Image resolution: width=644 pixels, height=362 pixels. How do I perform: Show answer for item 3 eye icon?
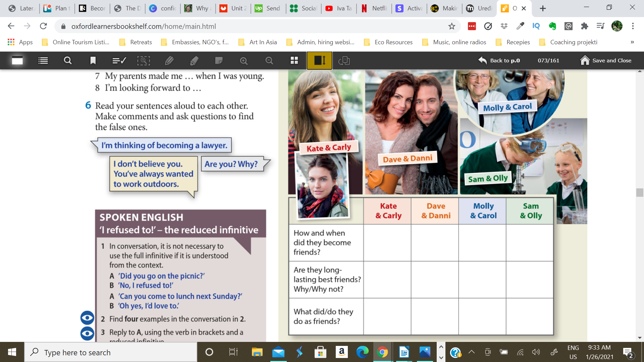pyautogui.click(x=87, y=333)
